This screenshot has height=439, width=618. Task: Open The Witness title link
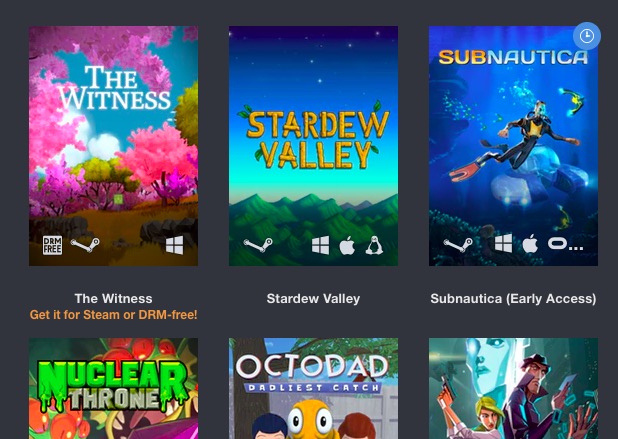tap(114, 299)
